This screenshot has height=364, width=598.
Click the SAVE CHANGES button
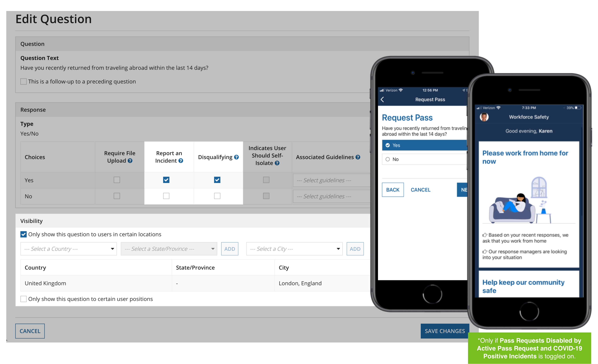coord(444,330)
